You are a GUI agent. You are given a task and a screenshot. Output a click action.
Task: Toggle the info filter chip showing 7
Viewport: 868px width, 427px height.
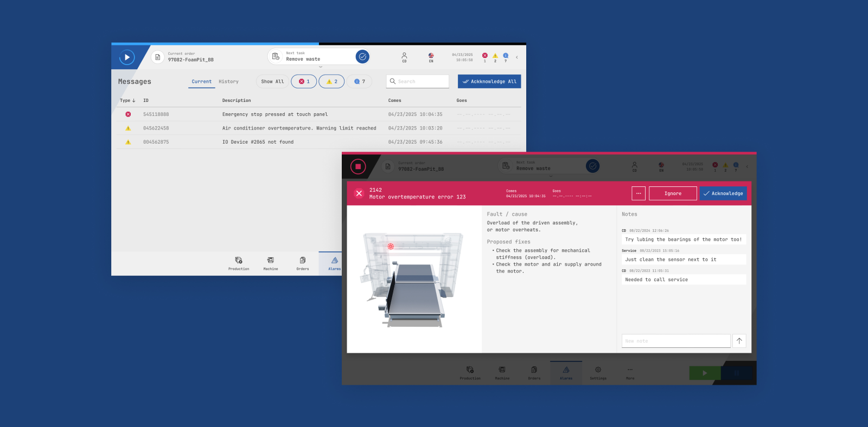[x=359, y=82]
